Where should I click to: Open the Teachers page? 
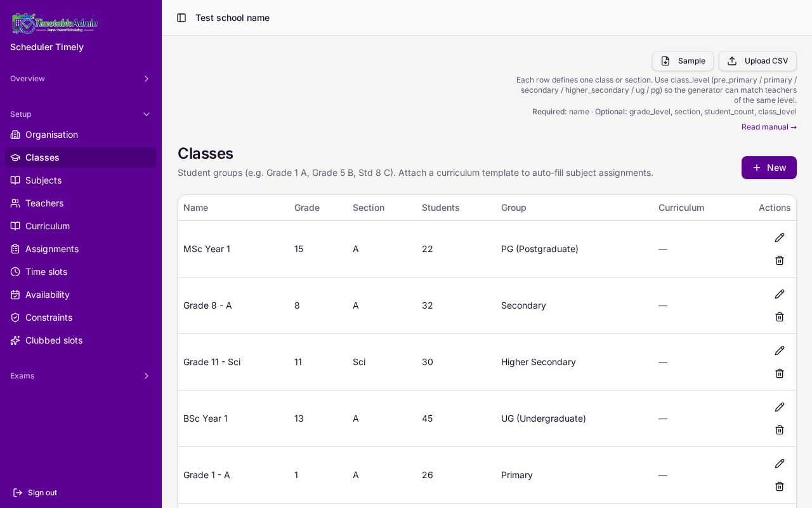81,203
